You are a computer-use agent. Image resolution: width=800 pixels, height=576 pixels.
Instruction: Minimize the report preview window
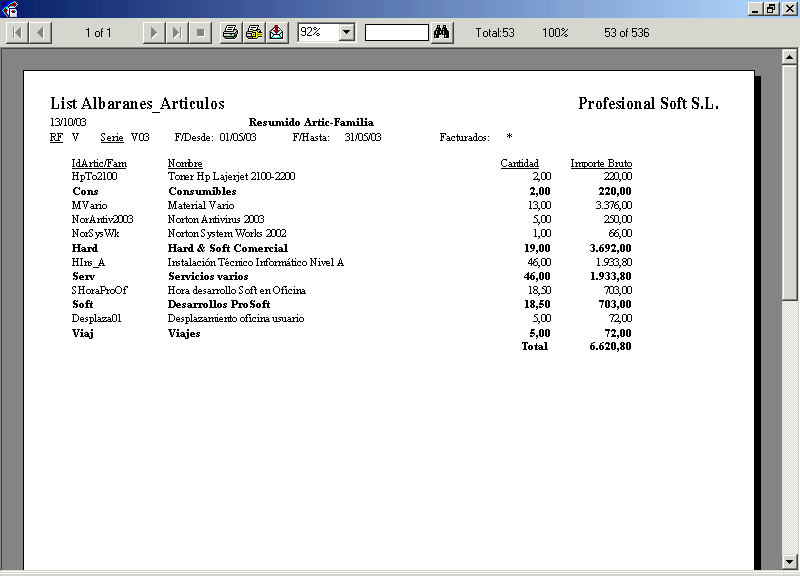pyautogui.click(x=754, y=9)
